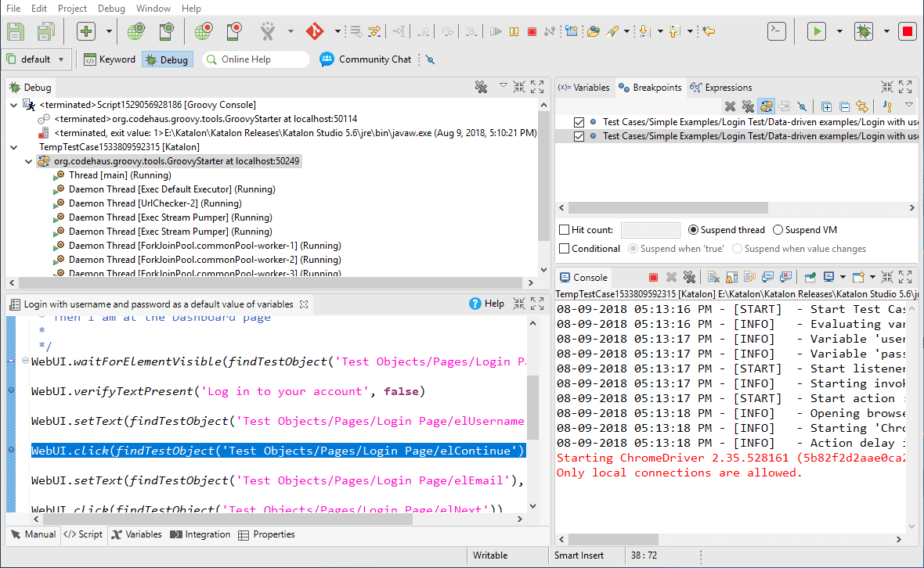
Task: Open Community Chat
Action: point(366,59)
